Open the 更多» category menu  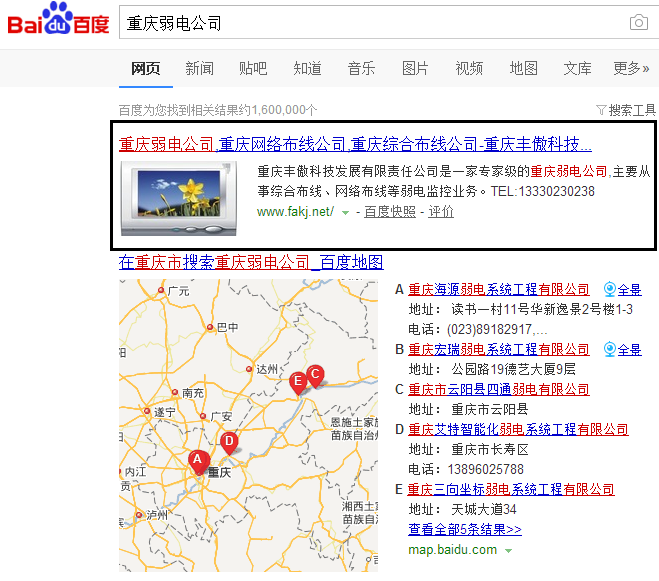click(631, 68)
